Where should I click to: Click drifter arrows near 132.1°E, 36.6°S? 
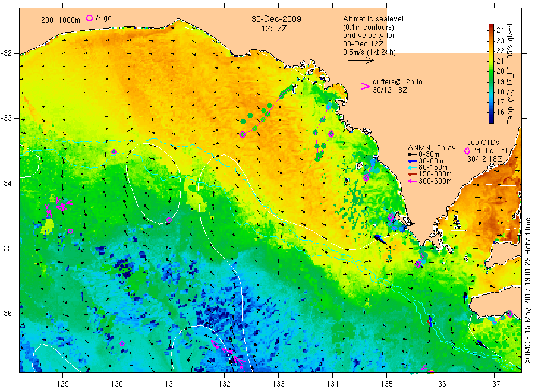229,354
